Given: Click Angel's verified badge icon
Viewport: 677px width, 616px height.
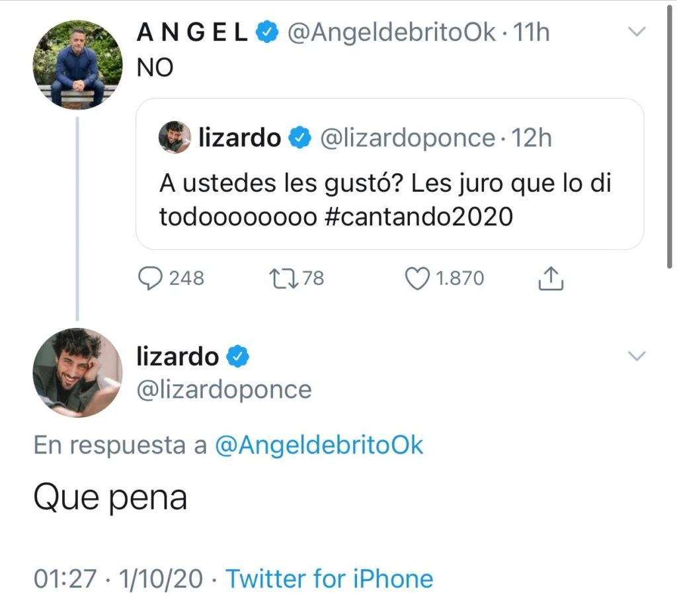Looking at the screenshot, I should click(266, 32).
